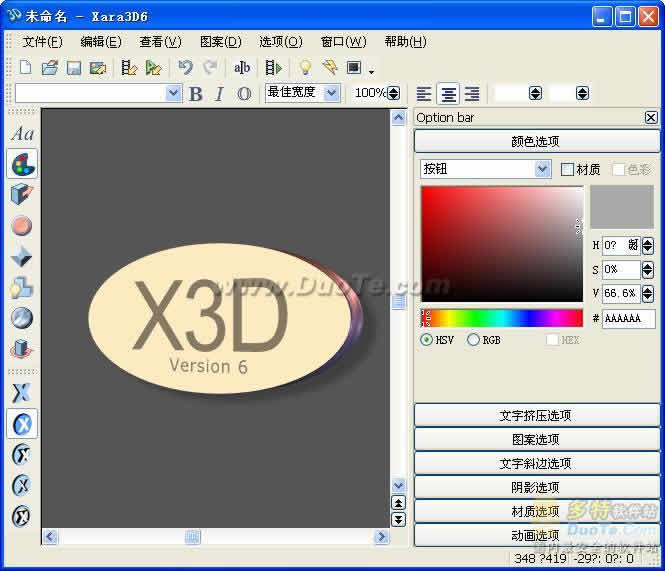Expand the 文字斜边选项 panel
Screen dimensions: 665x571
click(x=536, y=463)
